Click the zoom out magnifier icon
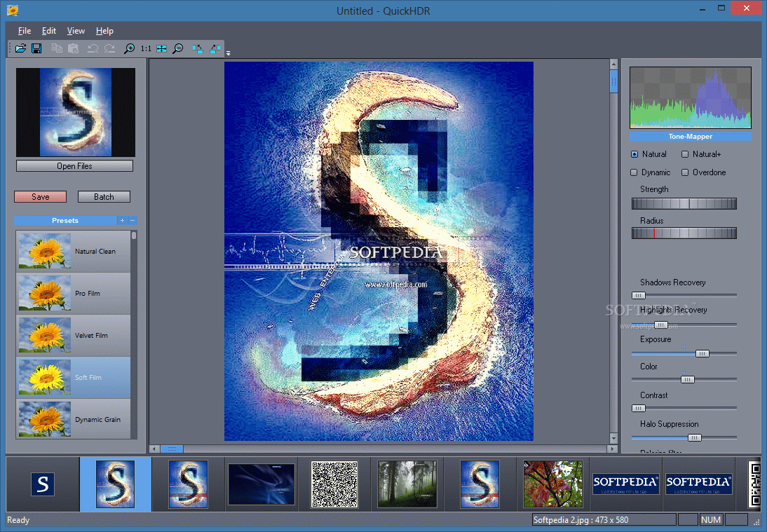This screenshot has width=767, height=532. [178, 48]
